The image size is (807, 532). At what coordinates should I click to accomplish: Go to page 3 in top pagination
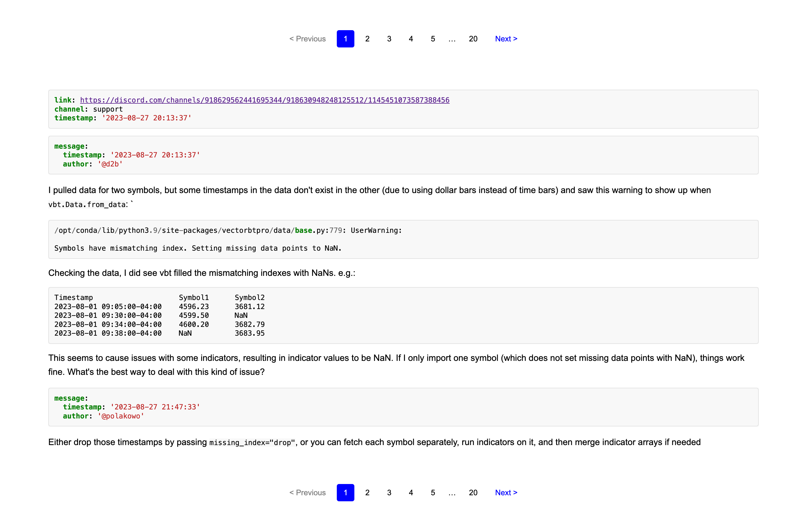tap(389, 39)
